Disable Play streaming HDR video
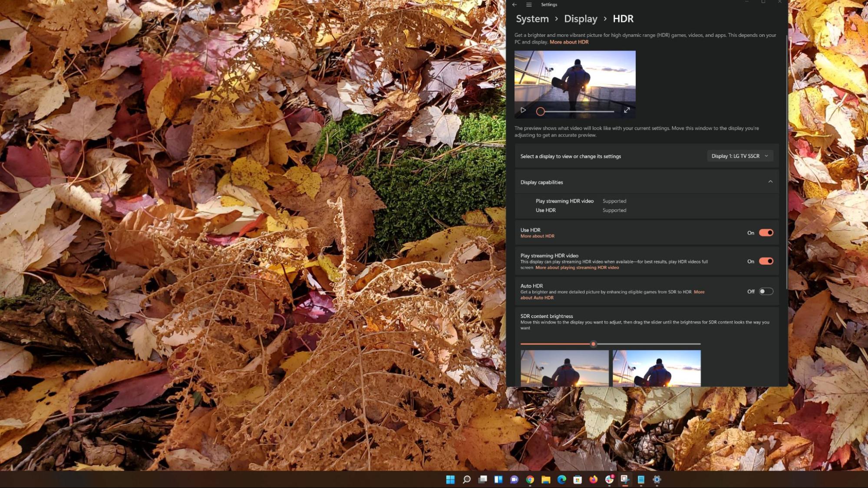Screen dimensions: 868x488 765,261
